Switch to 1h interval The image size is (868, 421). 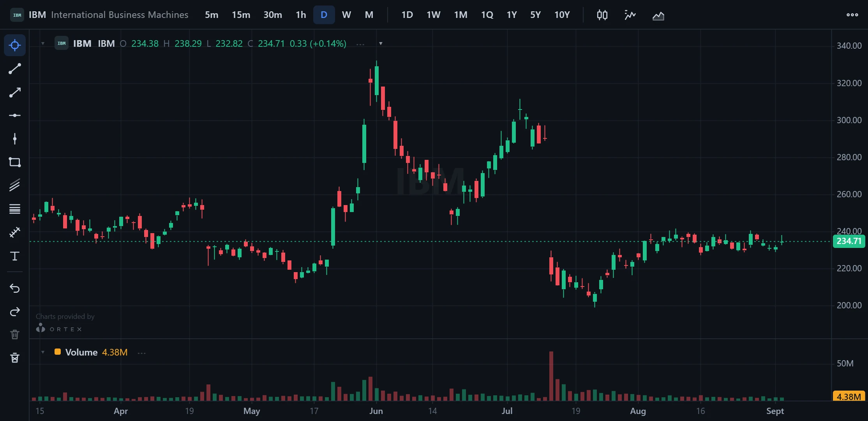(x=301, y=15)
